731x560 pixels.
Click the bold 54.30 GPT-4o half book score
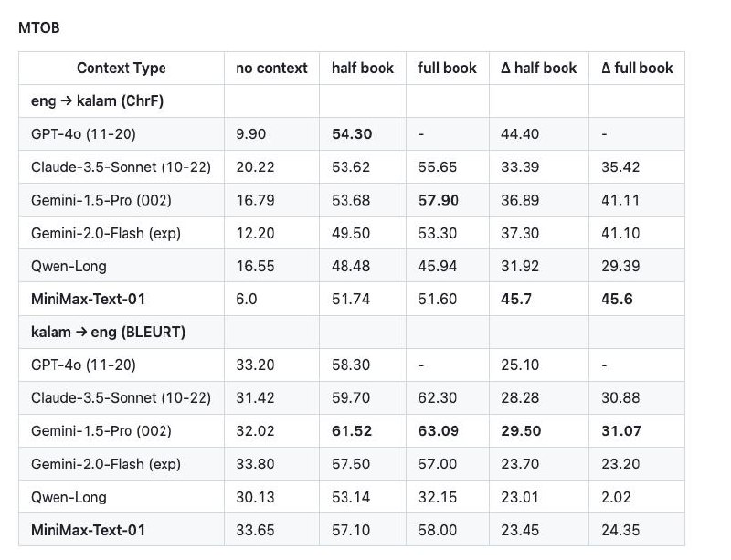point(352,134)
